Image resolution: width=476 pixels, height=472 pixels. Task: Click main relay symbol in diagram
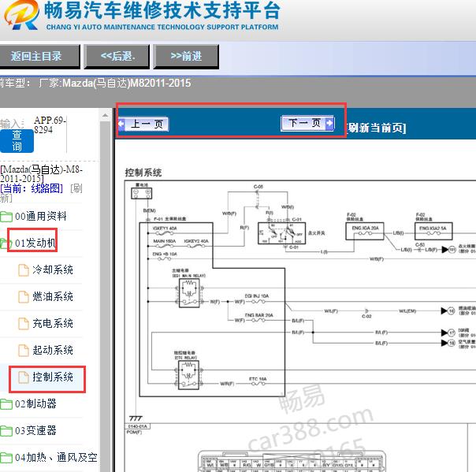coord(189,293)
